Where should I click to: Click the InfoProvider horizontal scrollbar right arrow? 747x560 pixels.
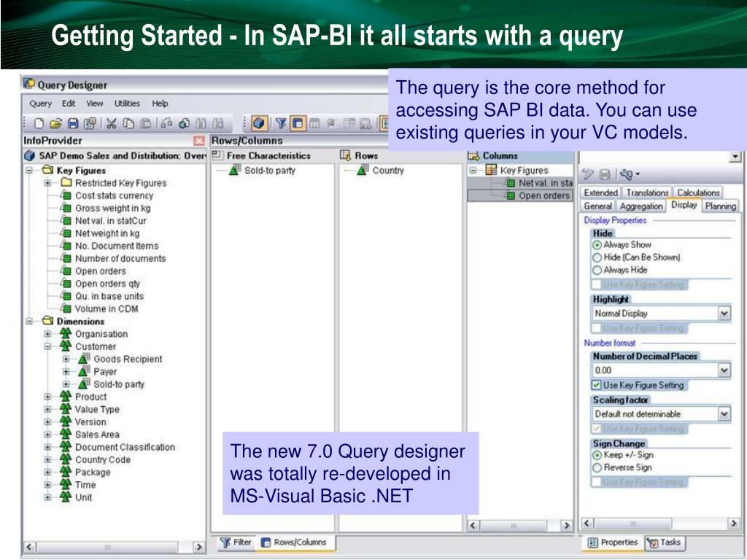click(198, 547)
